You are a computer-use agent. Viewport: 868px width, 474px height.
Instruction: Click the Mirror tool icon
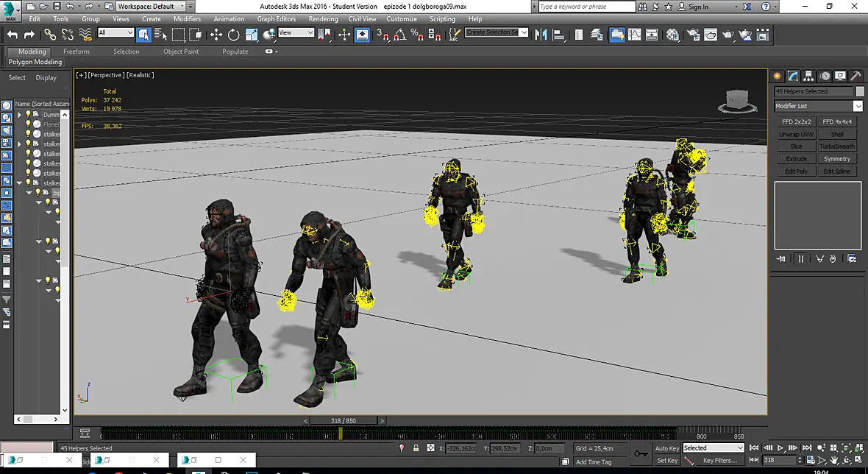tap(541, 35)
